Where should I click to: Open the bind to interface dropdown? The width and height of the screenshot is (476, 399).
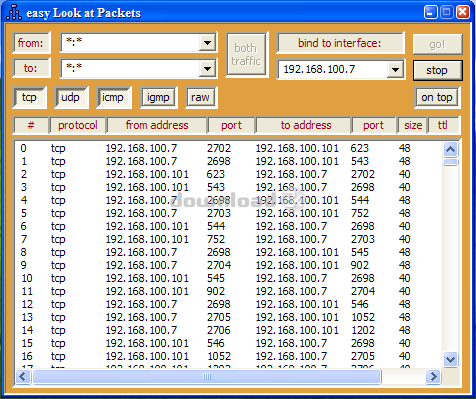click(395, 70)
